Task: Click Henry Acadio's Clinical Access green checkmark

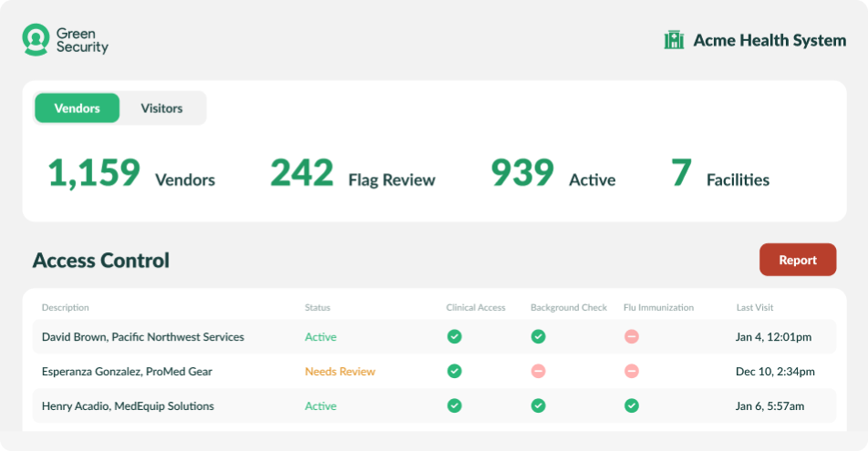Action: (454, 405)
